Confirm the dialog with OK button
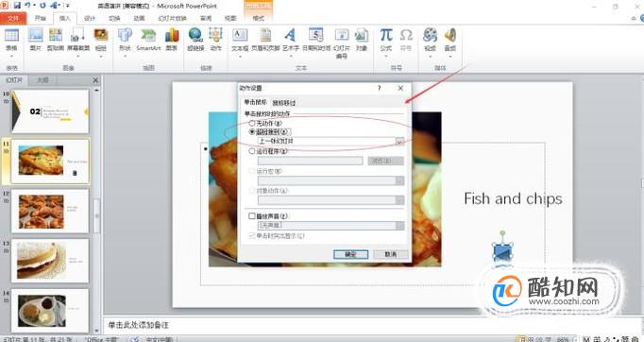 pos(350,254)
